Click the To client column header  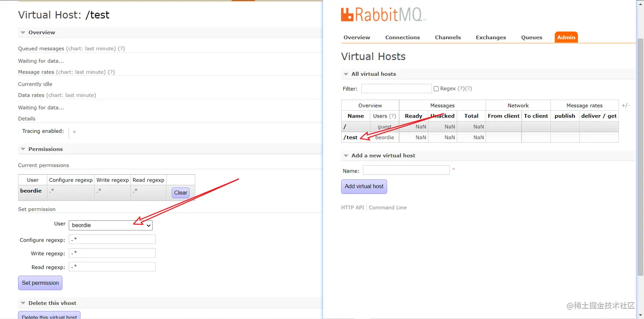[x=536, y=116]
